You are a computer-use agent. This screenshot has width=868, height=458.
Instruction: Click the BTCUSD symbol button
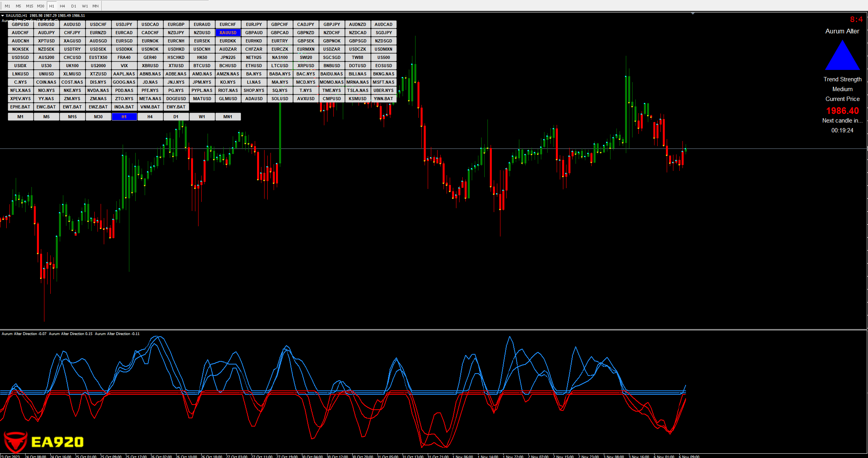click(202, 66)
